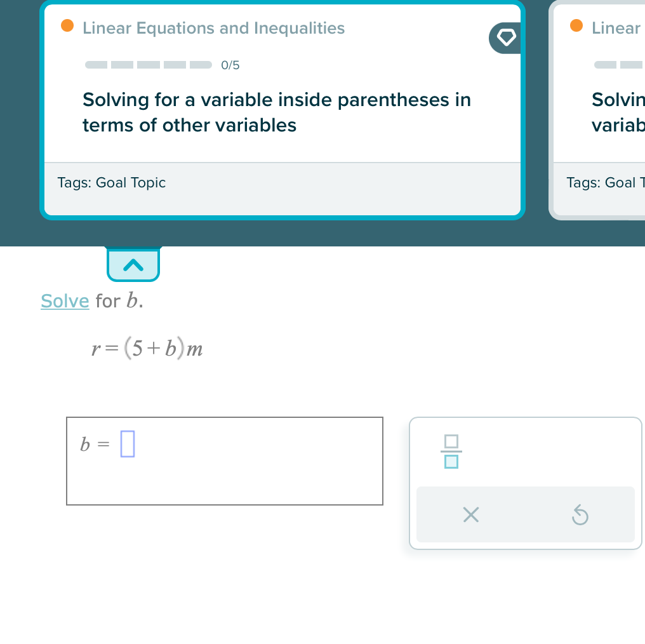Screen dimensions: 645x644
Task: Select the Linear Equations and Inequalities card
Action: 282,111
